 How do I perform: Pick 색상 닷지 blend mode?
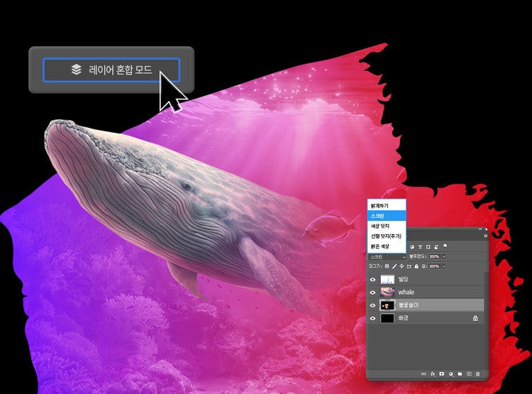[x=387, y=226]
